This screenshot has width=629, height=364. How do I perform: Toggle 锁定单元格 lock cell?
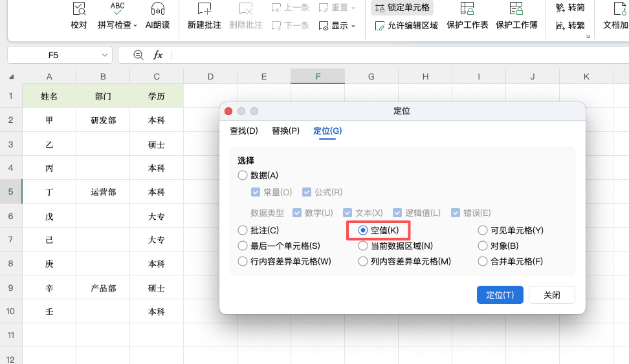coord(402,8)
